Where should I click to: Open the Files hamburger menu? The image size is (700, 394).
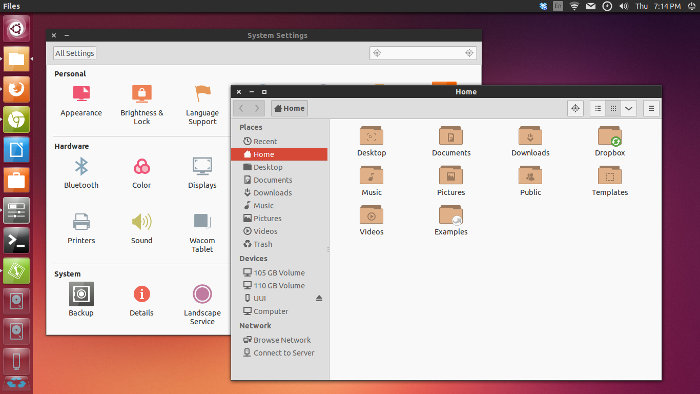(651, 108)
